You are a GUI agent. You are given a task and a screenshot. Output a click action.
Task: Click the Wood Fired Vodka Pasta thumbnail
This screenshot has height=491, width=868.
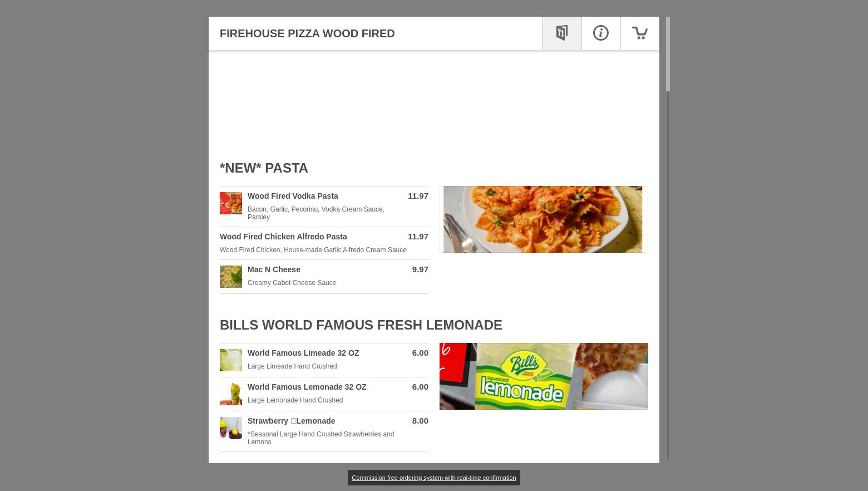pos(231,203)
